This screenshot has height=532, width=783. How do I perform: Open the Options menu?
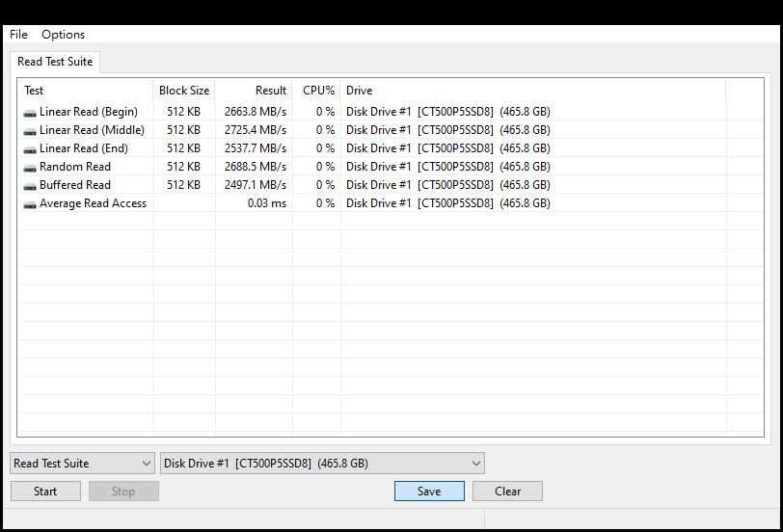click(63, 35)
